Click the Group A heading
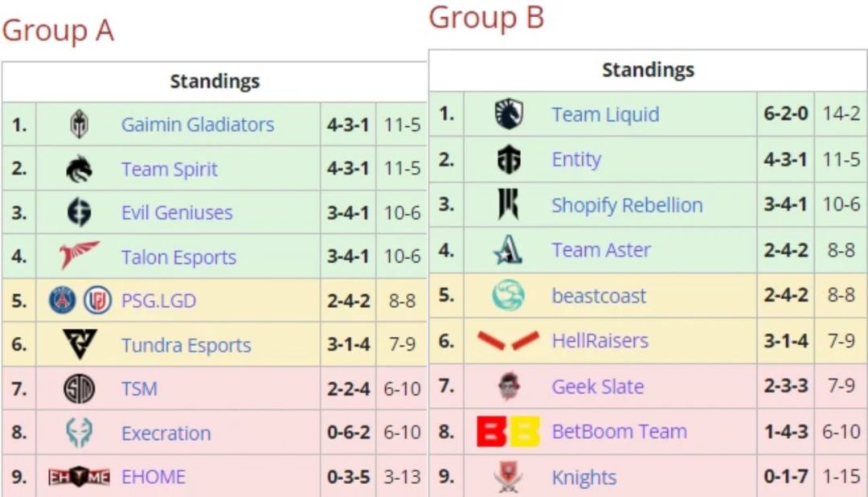This screenshot has height=497, width=868. coord(58,31)
